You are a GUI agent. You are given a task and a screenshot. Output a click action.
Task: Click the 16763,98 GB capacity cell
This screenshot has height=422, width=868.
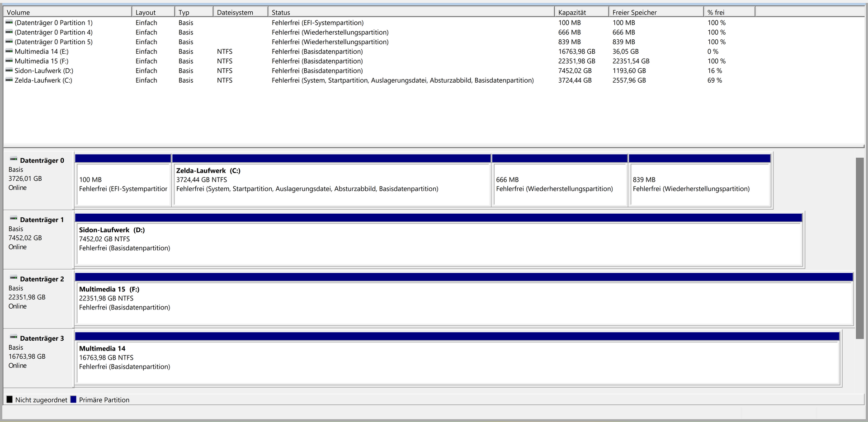[576, 52]
